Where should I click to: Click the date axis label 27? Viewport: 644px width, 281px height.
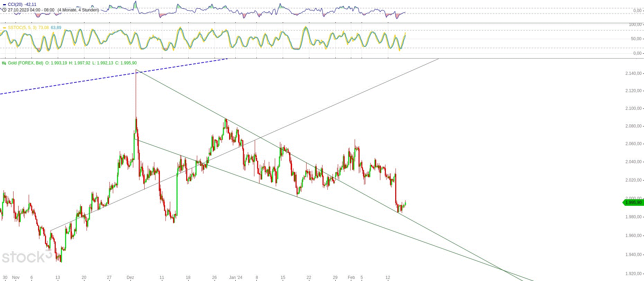[x=109, y=278]
